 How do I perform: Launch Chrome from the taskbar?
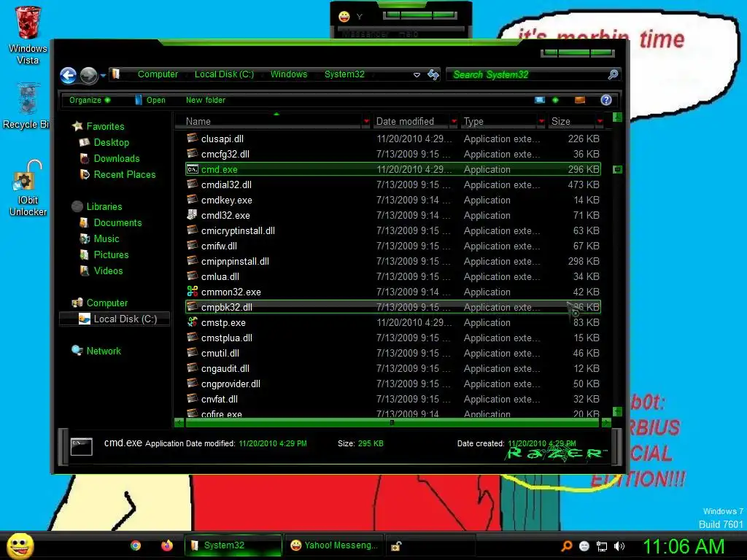(x=136, y=545)
